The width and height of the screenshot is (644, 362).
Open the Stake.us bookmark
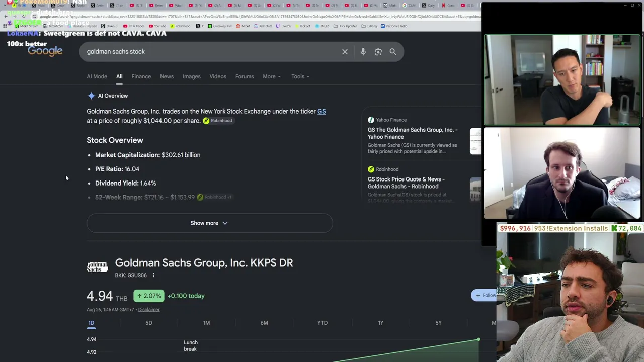pyautogui.click(x=110, y=26)
